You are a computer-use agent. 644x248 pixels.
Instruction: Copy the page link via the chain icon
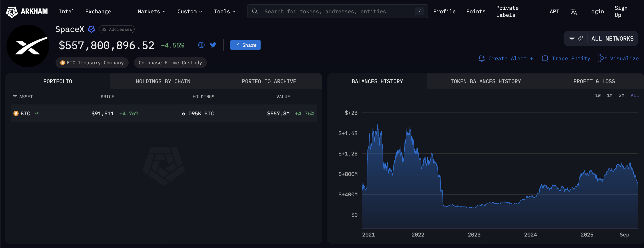point(580,38)
